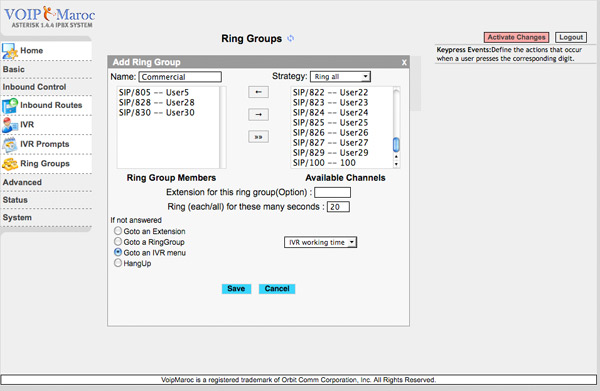
Task: Click refresh icon beside Ring Groups title
Action: (291, 38)
